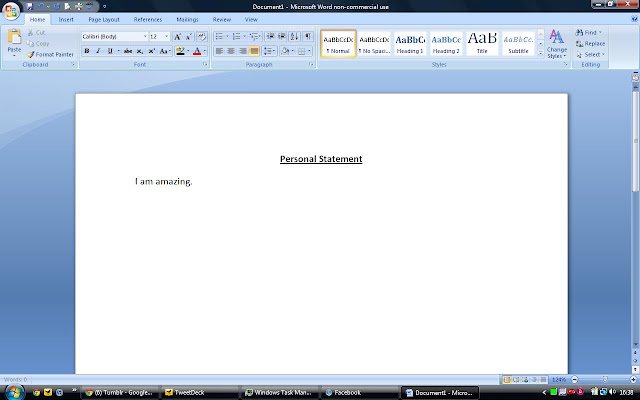The width and height of the screenshot is (640, 400).
Task: Select the Format Painter tool
Action: coord(51,54)
